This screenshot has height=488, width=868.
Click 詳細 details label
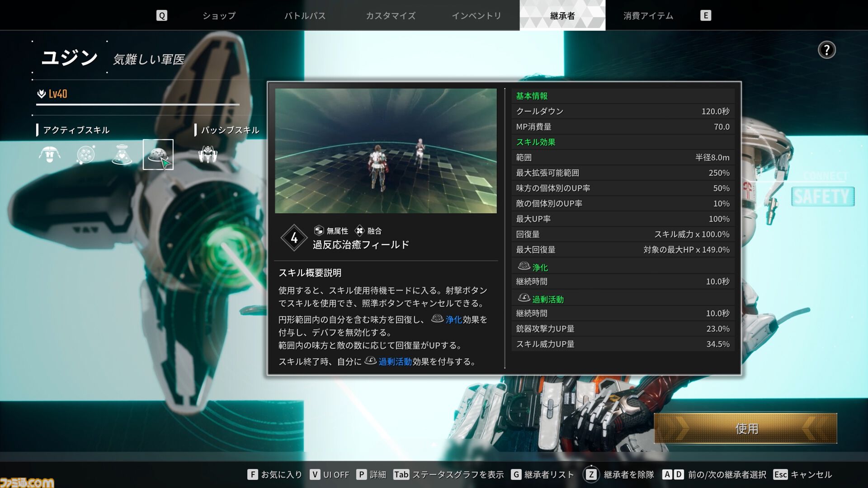pyautogui.click(x=378, y=474)
